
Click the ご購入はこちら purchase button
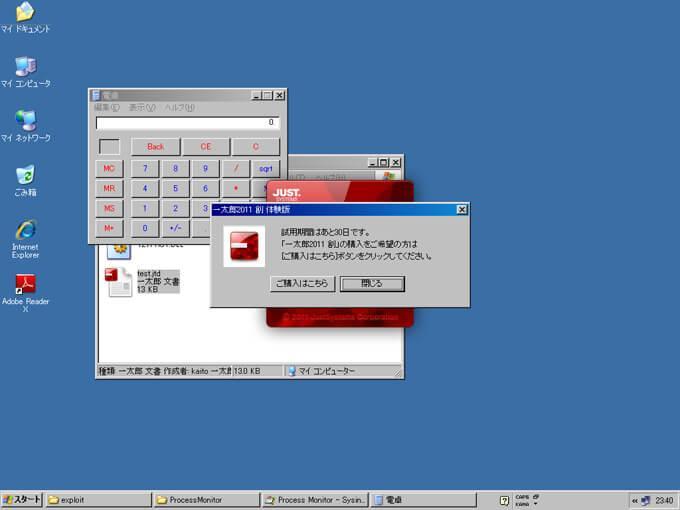point(302,284)
